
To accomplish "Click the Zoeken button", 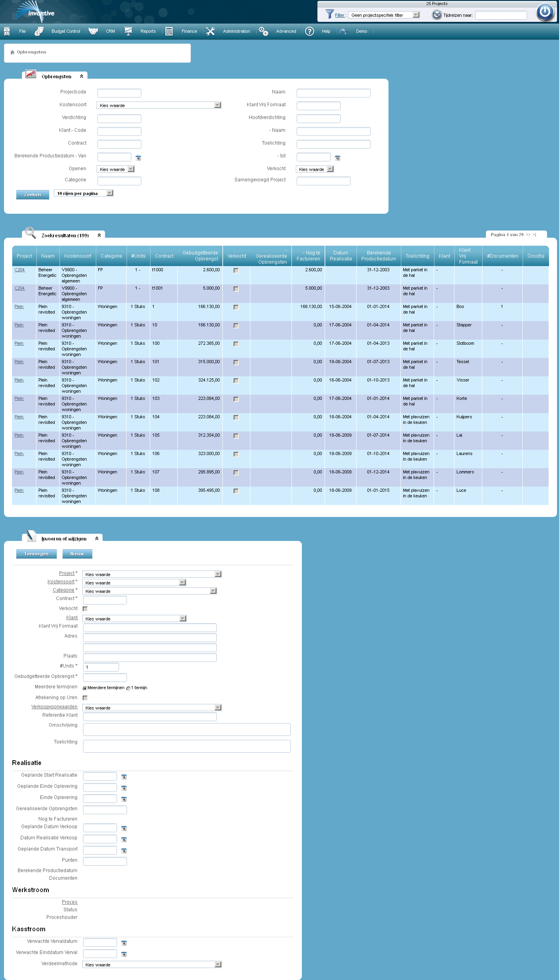I will click(33, 195).
